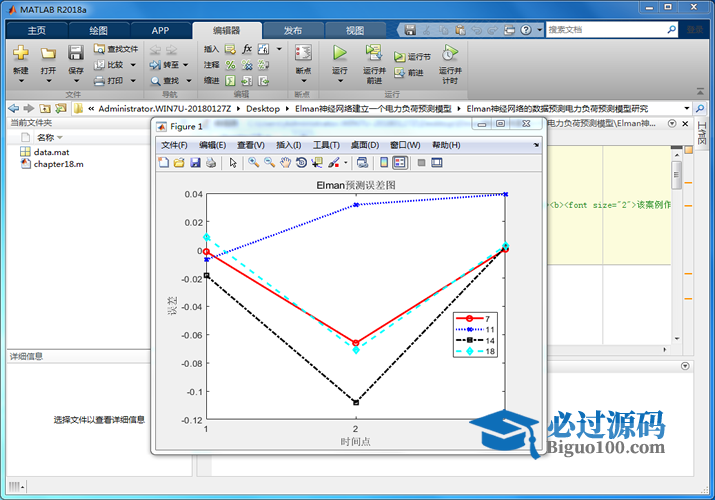Open Figure 1 Help (帮助) menu
The height and width of the screenshot is (500, 715).
point(446,145)
